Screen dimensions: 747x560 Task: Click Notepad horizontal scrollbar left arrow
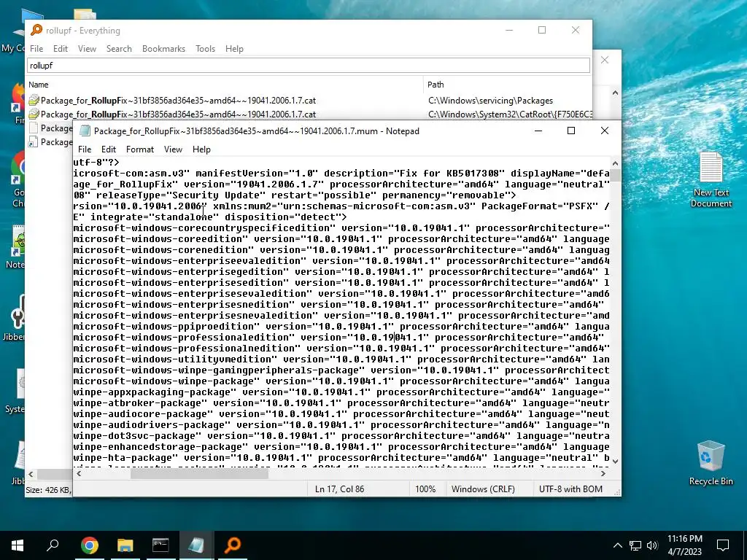pos(79,474)
